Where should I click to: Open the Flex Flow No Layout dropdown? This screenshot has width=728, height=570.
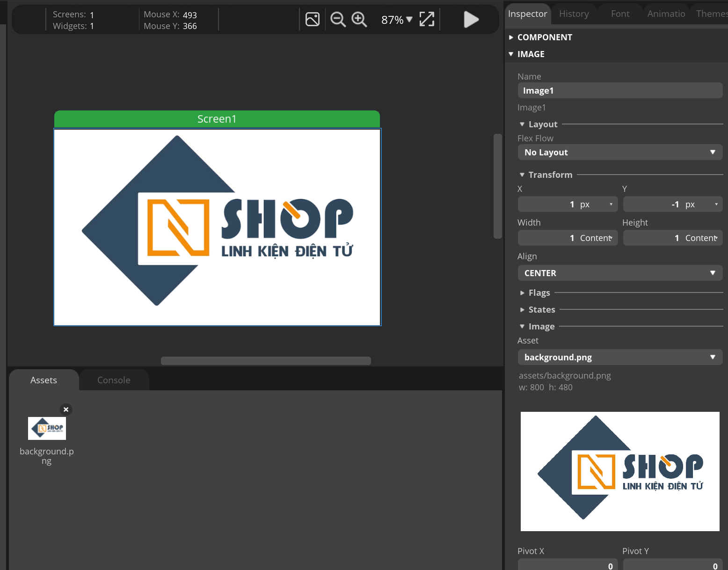[620, 152]
